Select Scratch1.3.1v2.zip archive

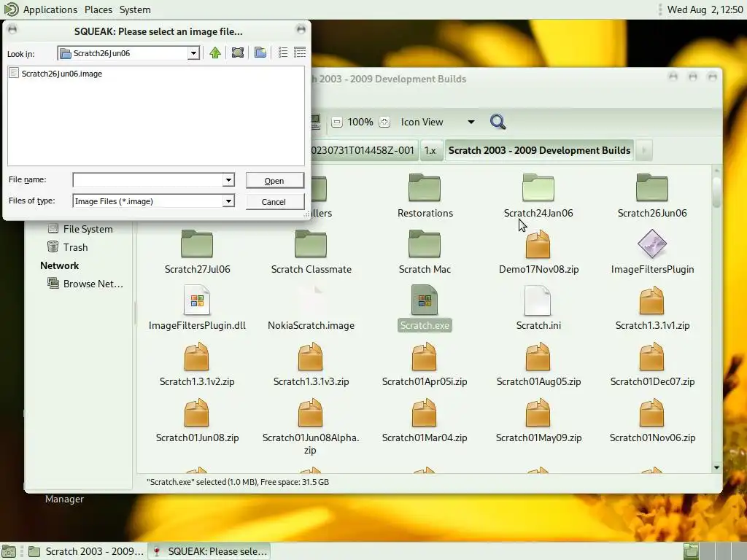197,364
